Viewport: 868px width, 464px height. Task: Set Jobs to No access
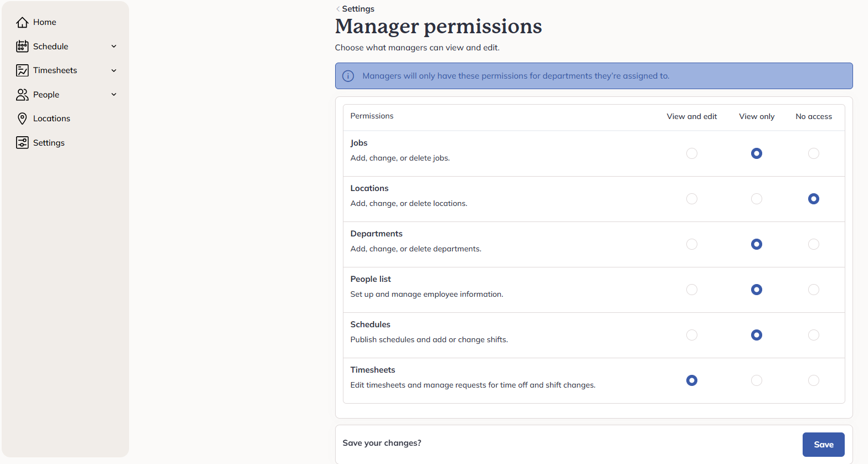click(814, 153)
